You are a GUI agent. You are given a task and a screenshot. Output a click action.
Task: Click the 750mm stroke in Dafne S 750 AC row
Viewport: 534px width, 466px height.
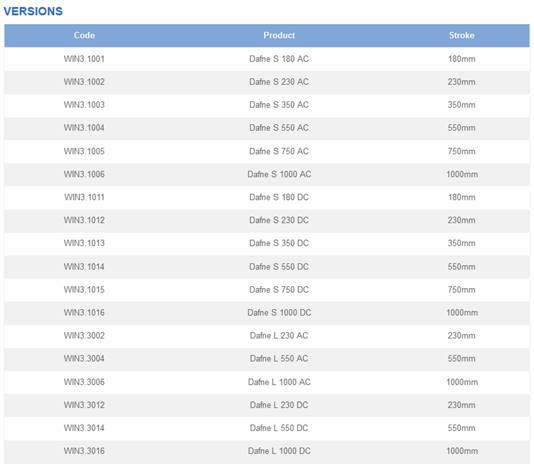click(461, 151)
